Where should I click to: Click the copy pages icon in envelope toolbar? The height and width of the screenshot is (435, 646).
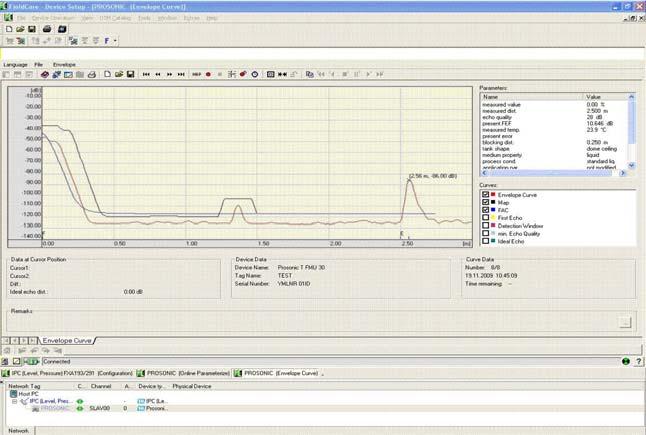click(x=310, y=74)
